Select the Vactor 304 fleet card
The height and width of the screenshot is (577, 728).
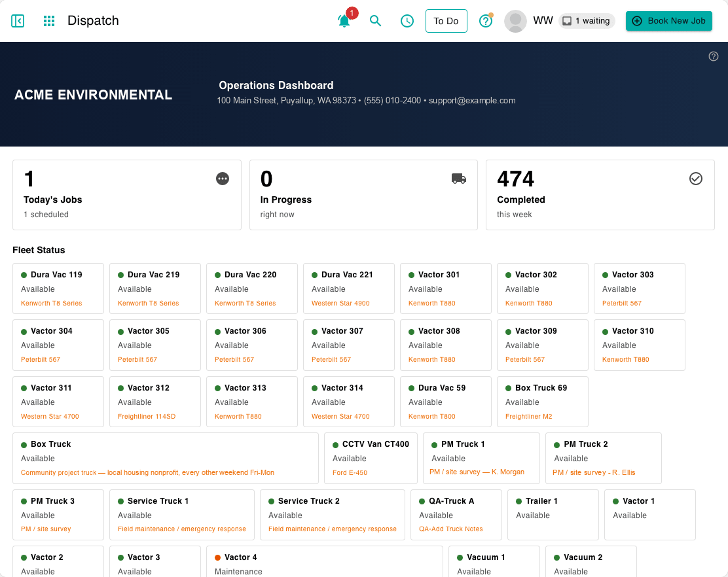coord(58,345)
